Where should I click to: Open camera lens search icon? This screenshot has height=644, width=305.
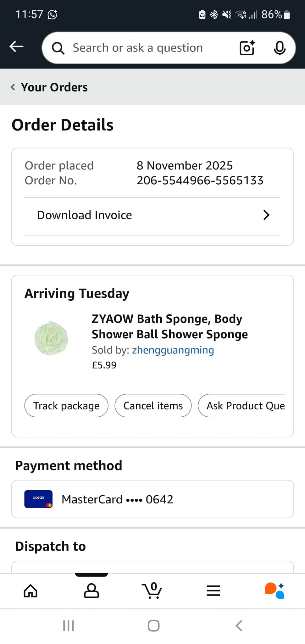(247, 48)
